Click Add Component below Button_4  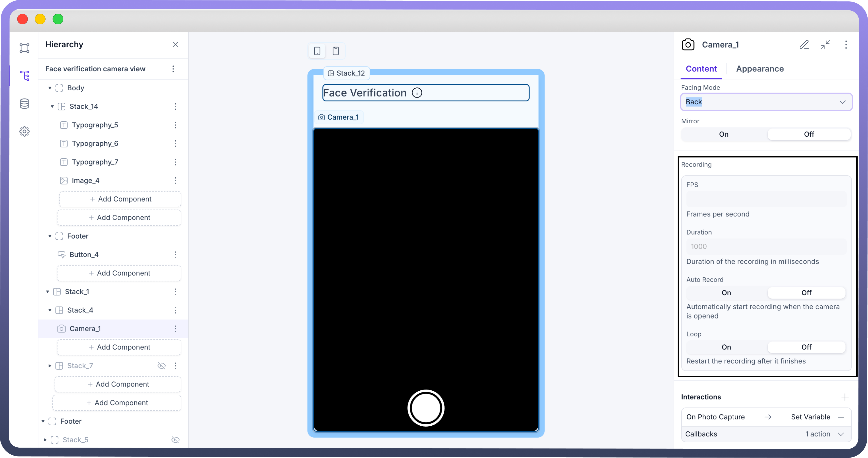click(119, 273)
